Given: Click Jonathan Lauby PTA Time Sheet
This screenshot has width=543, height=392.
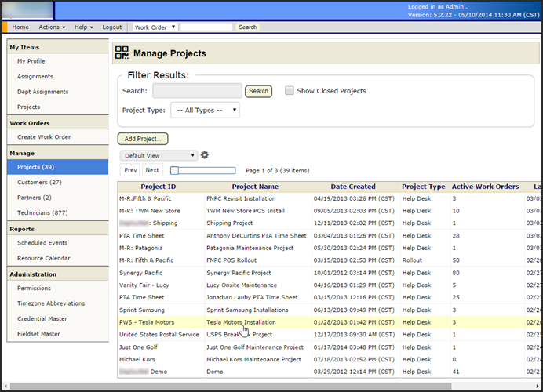Looking at the screenshot, I should click(x=252, y=297).
